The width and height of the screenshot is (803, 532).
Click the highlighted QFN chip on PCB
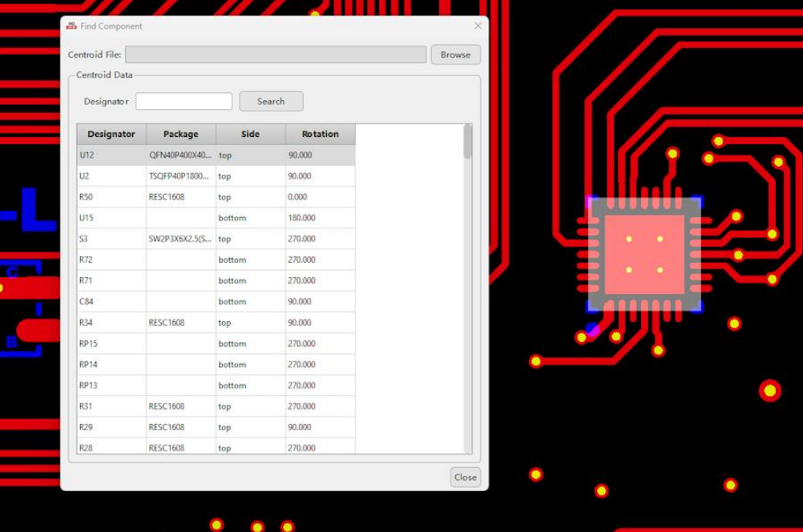pos(644,255)
